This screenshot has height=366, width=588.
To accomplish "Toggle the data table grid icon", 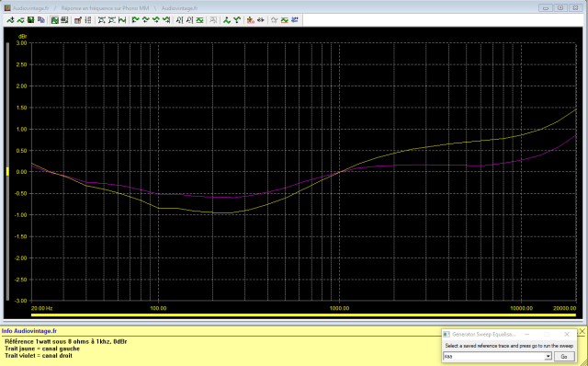I will (x=88, y=20).
